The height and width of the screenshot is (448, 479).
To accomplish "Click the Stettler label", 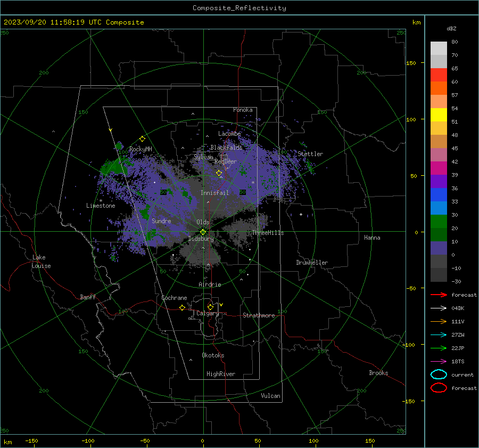I will click(x=310, y=154).
